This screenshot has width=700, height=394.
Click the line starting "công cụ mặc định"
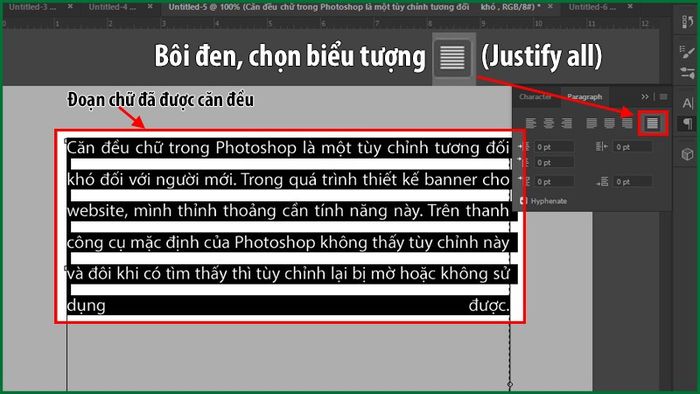pos(288,243)
